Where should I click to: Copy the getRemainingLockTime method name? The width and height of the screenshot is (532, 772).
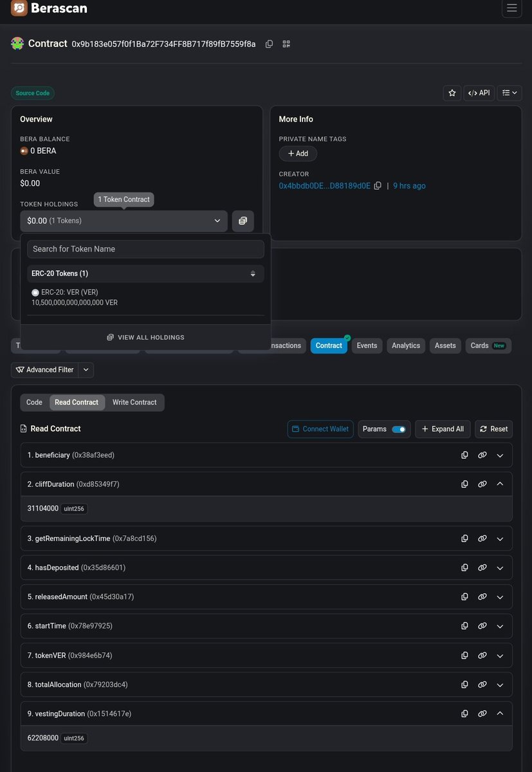(464, 538)
